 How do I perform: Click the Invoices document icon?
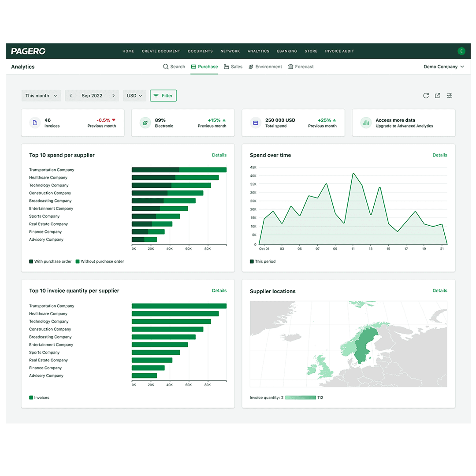(35, 123)
